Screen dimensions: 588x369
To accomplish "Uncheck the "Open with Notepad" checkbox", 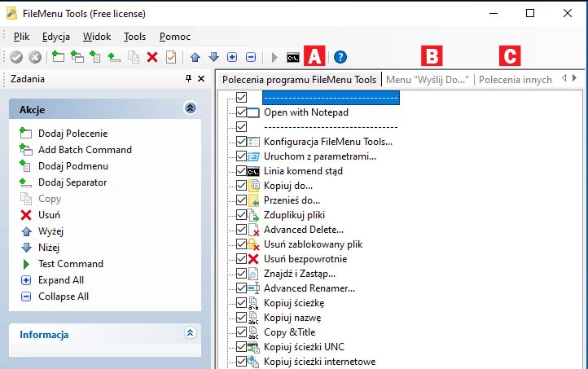I will pos(241,112).
